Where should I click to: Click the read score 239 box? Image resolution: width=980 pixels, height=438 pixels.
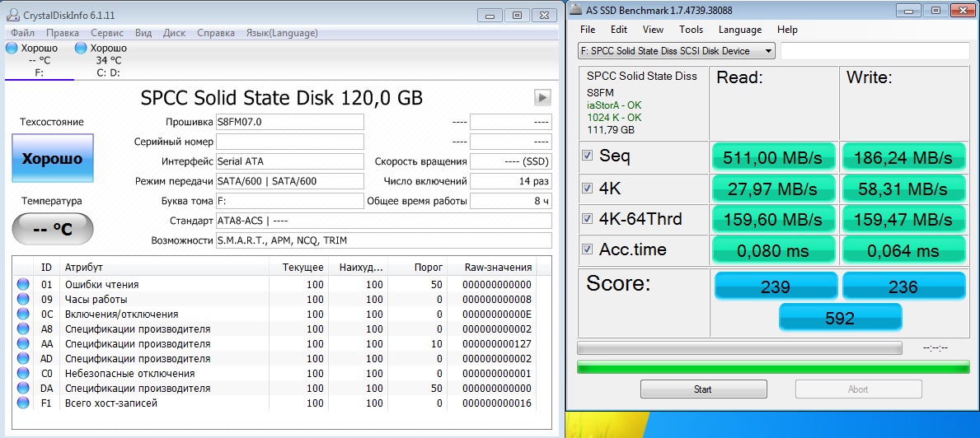pos(776,287)
